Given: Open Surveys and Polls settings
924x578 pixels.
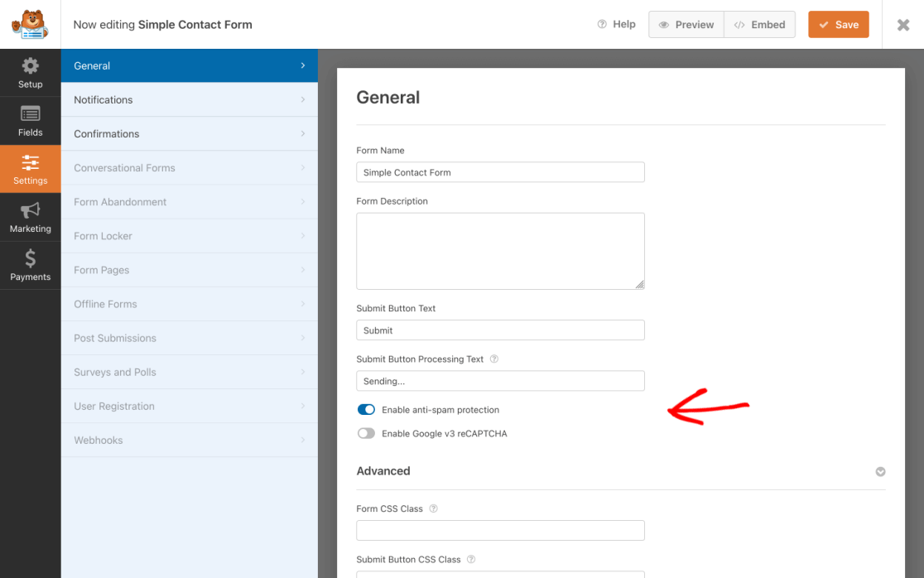Looking at the screenshot, I should [189, 372].
